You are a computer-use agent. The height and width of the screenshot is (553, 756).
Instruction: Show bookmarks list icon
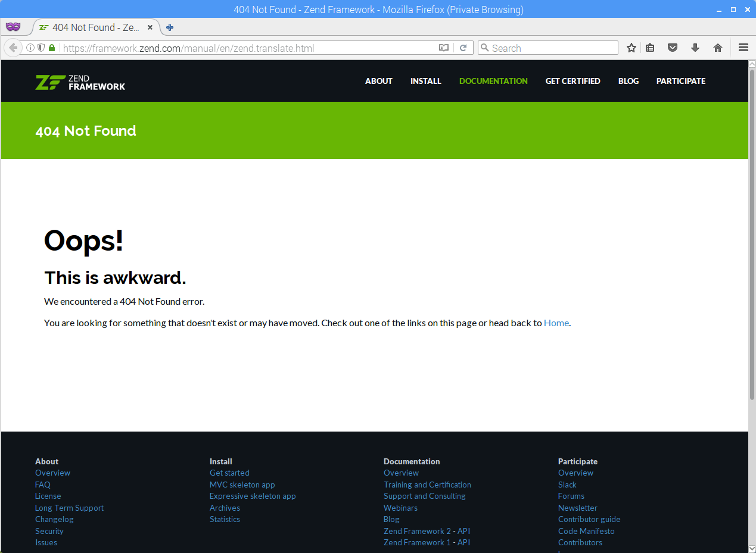pos(651,48)
